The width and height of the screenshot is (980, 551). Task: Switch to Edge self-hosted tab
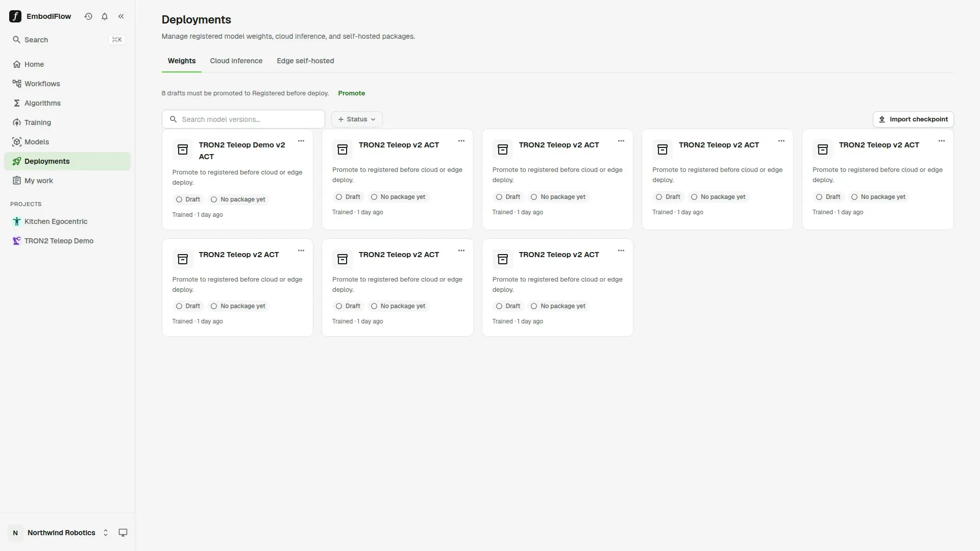coord(305,61)
